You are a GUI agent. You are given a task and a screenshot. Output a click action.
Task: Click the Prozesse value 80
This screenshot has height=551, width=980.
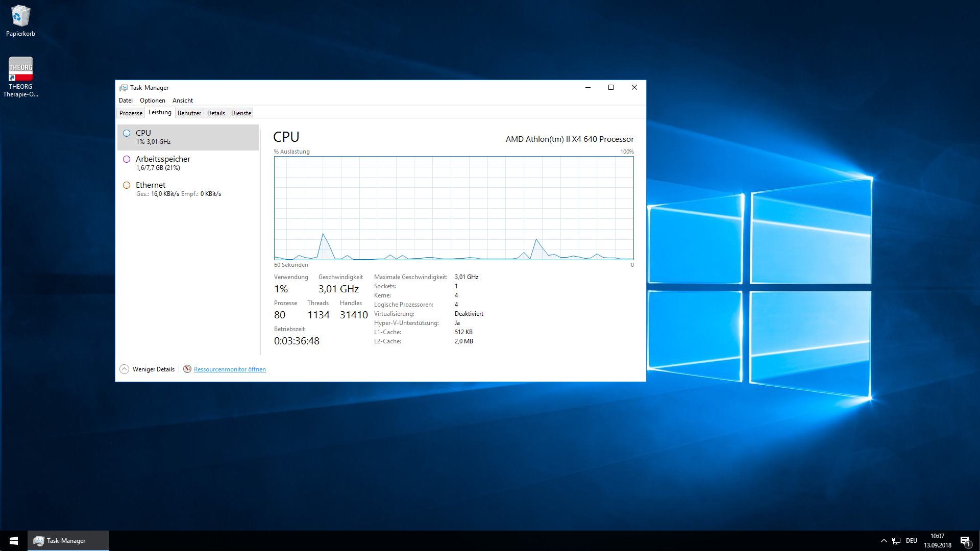click(x=280, y=315)
